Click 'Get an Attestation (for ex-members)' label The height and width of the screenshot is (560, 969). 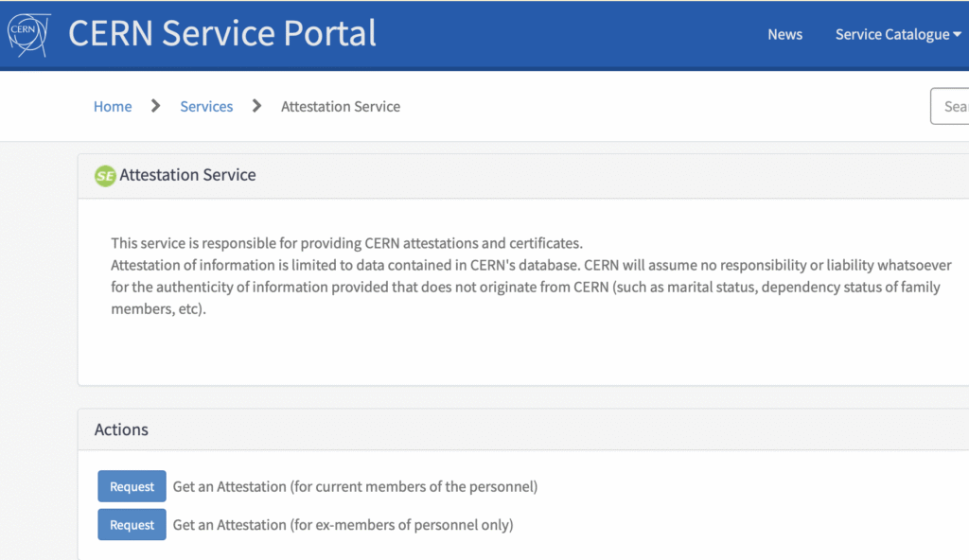[343, 525]
